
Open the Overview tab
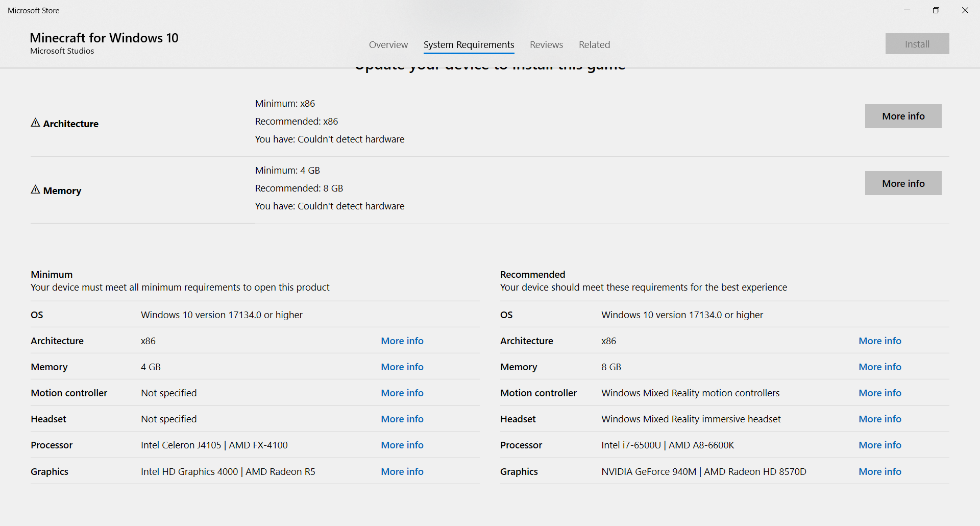(388, 45)
